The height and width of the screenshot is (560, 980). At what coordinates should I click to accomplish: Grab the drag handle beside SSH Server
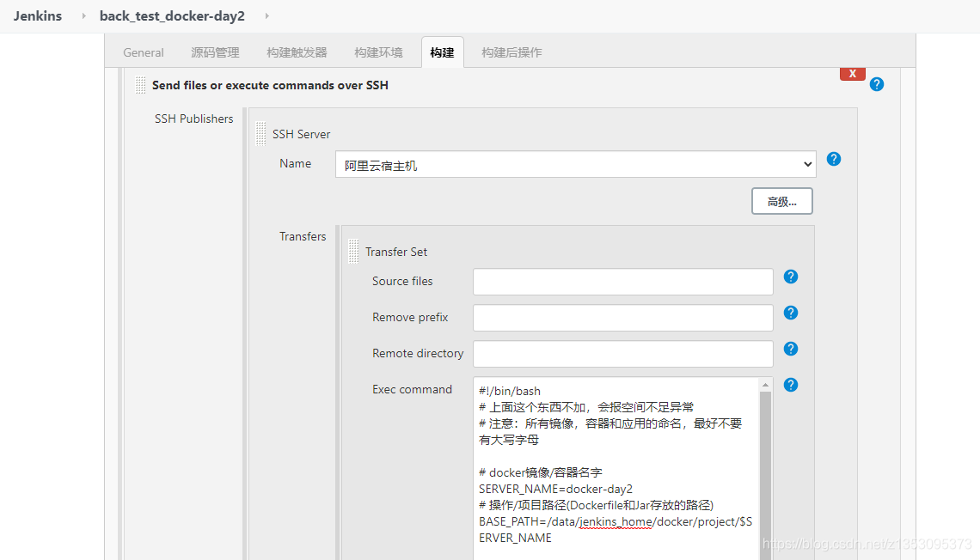pos(260,134)
